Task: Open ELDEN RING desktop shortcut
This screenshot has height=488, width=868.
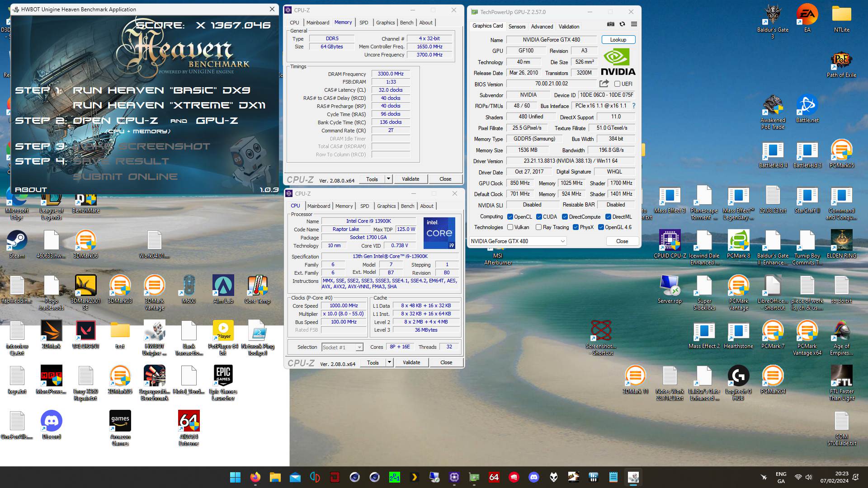Action: point(841,244)
